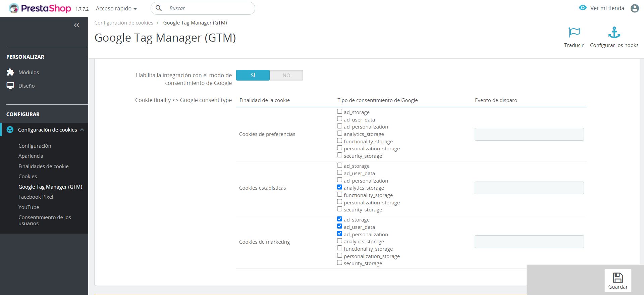This screenshot has width=644, height=295.
Task: Collapse the sidebar with the double-chevron icon
Action: coord(76,25)
